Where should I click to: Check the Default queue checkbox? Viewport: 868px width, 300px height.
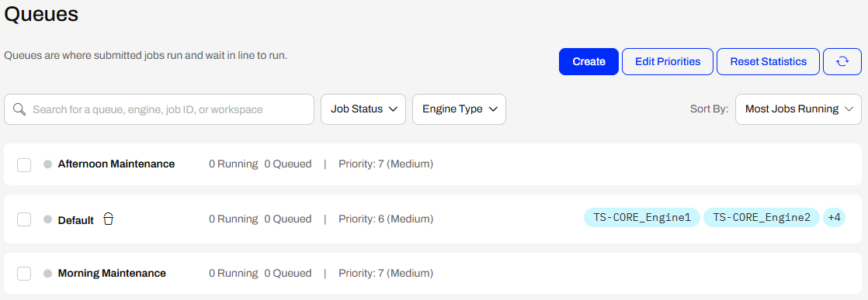pyautogui.click(x=24, y=219)
